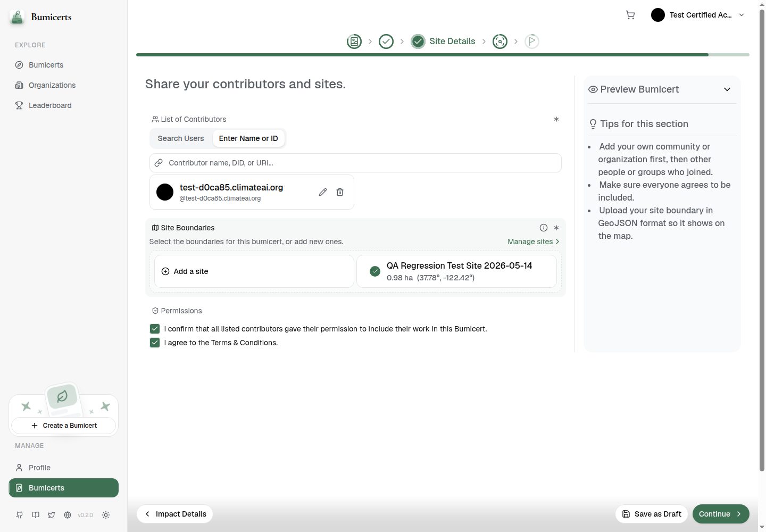Viewport: 766px width, 532px height.
Task: Open Profile under Manage
Action: point(64,468)
